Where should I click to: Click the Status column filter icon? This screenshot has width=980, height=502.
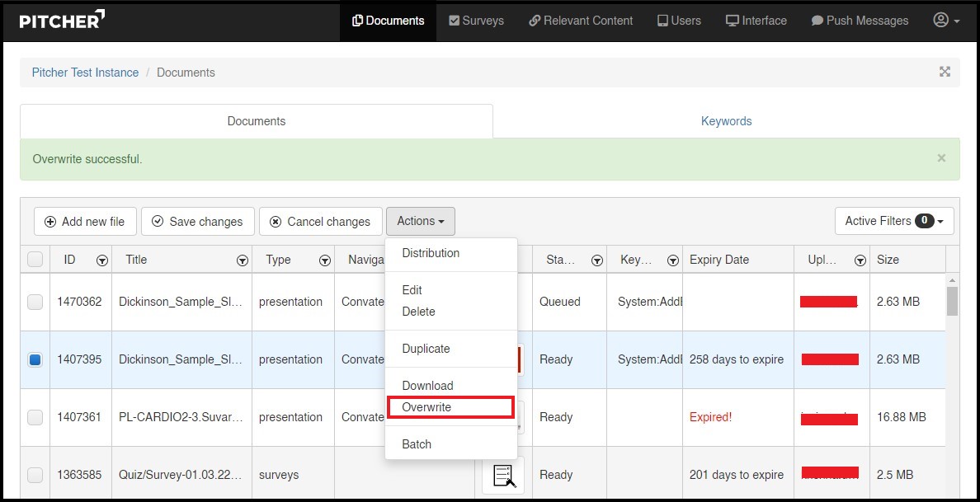596,260
